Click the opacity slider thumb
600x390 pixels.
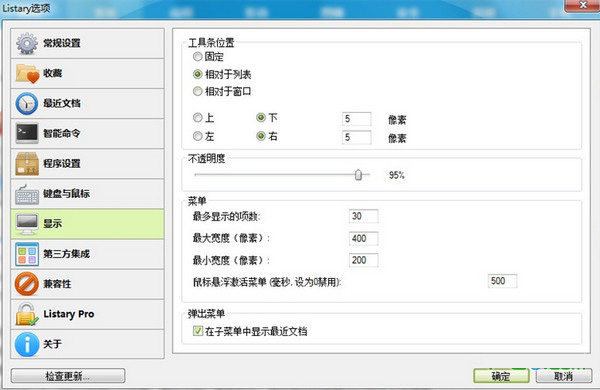(358, 175)
